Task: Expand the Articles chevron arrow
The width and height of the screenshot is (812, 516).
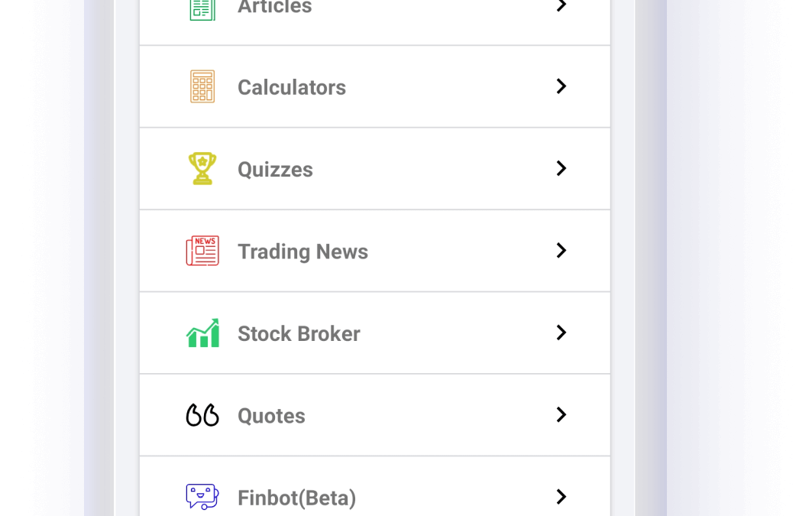Action: [561, 5]
